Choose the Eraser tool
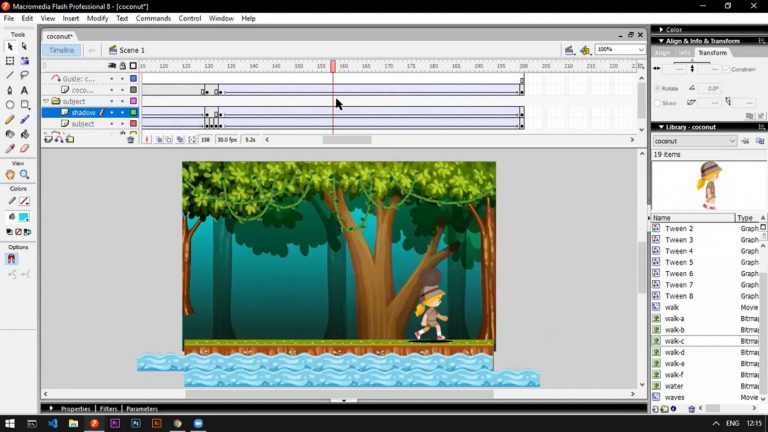768x432 pixels. [24, 148]
